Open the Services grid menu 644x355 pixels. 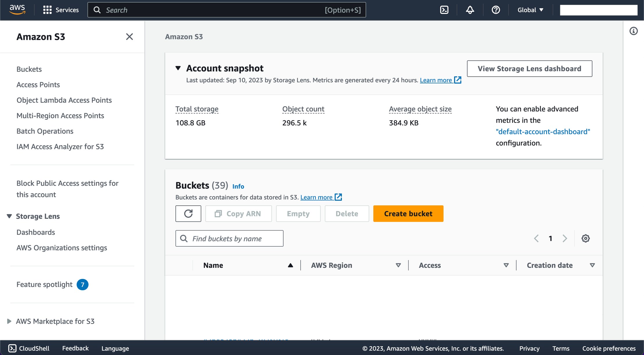tap(61, 10)
